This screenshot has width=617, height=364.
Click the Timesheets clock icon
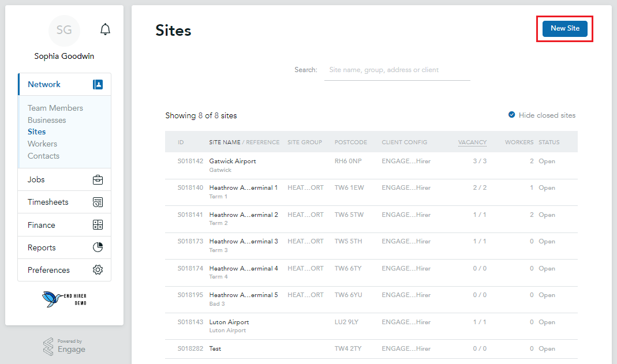[98, 202]
